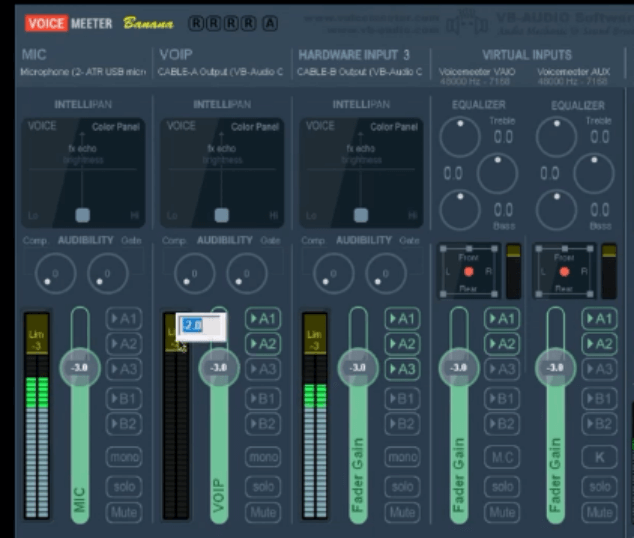Click the VOIP Comp knob

point(194,274)
